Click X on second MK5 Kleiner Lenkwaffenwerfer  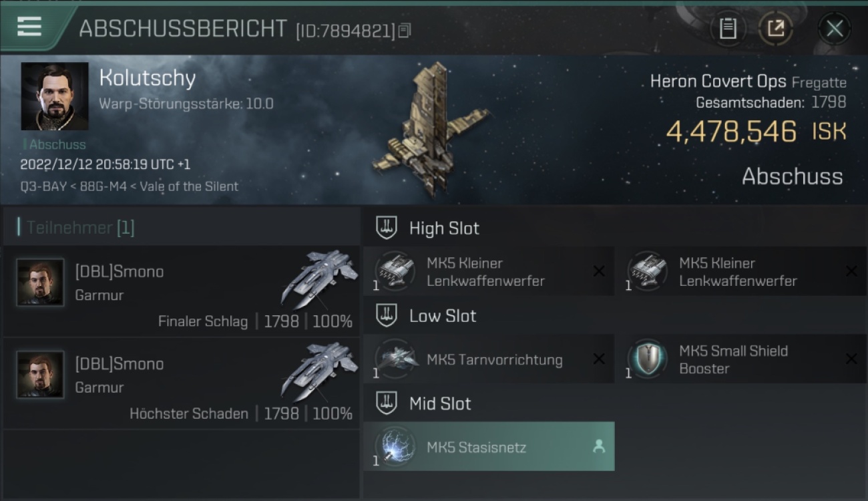pyautogui.click(x=851, y=271)
